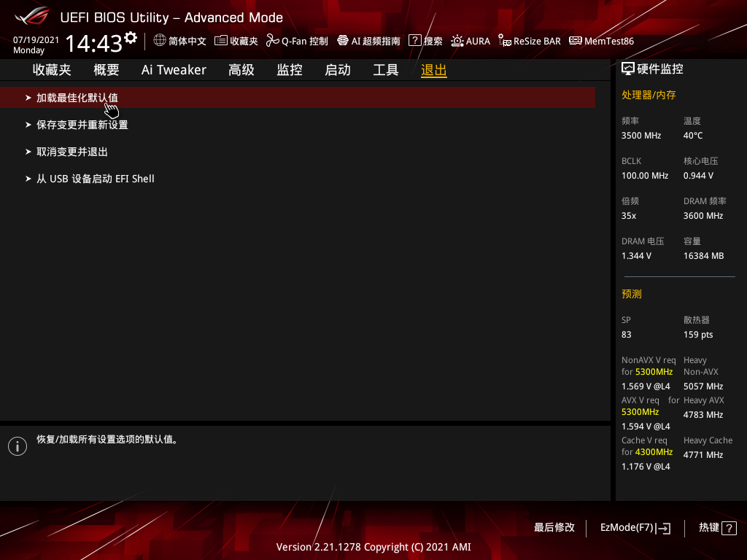Click the 预测 section heading
The height and width of the screenshot is (560, 747).
(x=632, y=294)
